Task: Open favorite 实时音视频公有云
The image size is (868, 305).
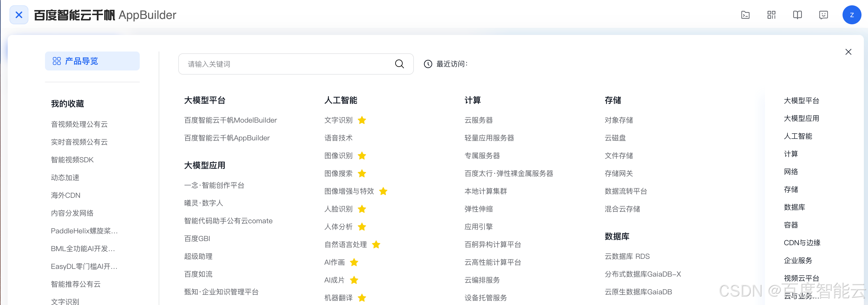Action: (79, 142)
